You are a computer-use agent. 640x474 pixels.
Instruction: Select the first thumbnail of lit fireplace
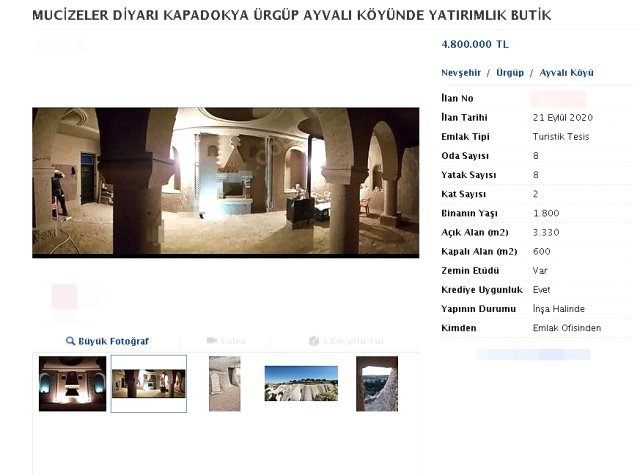coord(72,384)
